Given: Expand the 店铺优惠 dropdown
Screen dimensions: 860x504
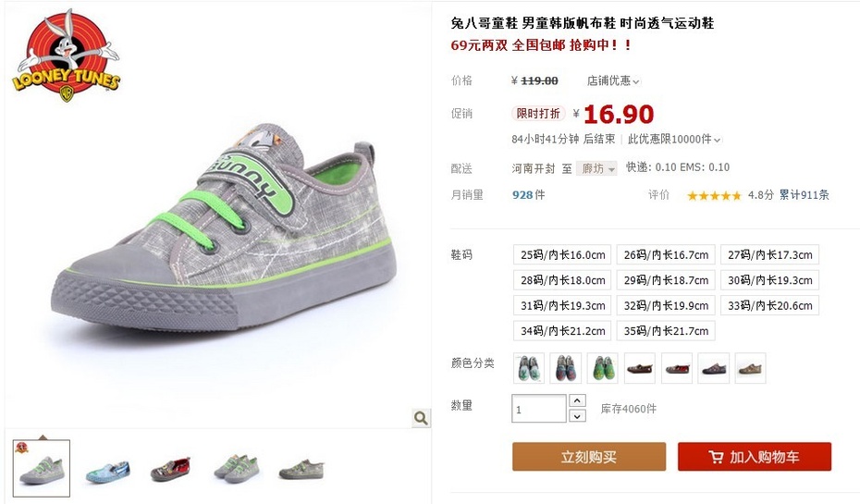Looking at the screenshot, I should (613, 80).
